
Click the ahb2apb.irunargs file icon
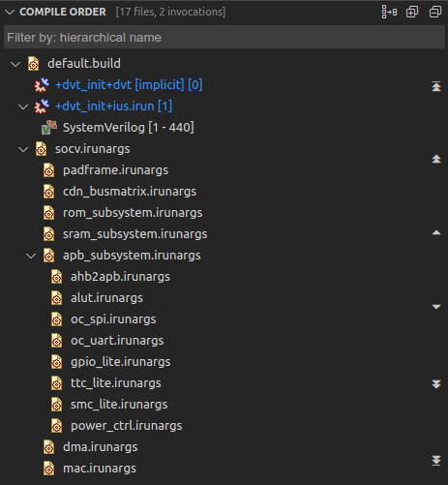point(56,277)
